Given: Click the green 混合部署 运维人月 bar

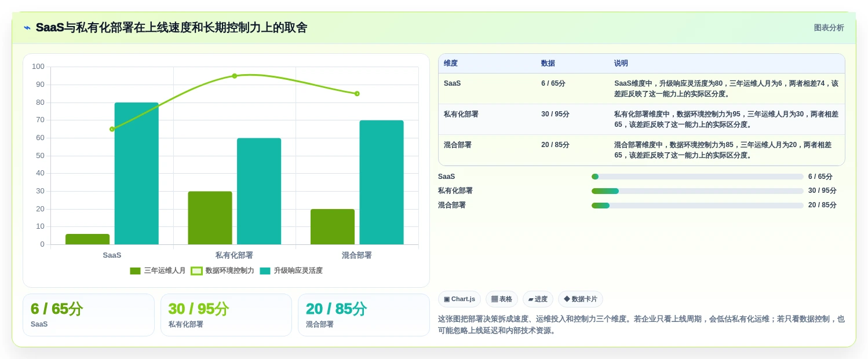Looking at the screenshot, I should pos(333,226).
